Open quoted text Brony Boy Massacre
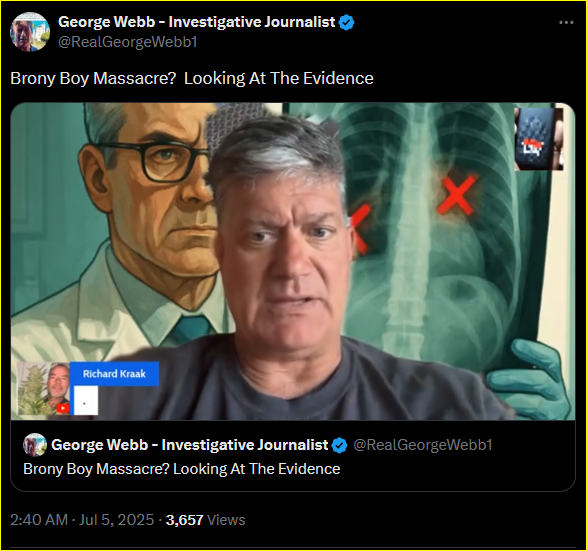The image size is (587, 551). coord(182,469)
